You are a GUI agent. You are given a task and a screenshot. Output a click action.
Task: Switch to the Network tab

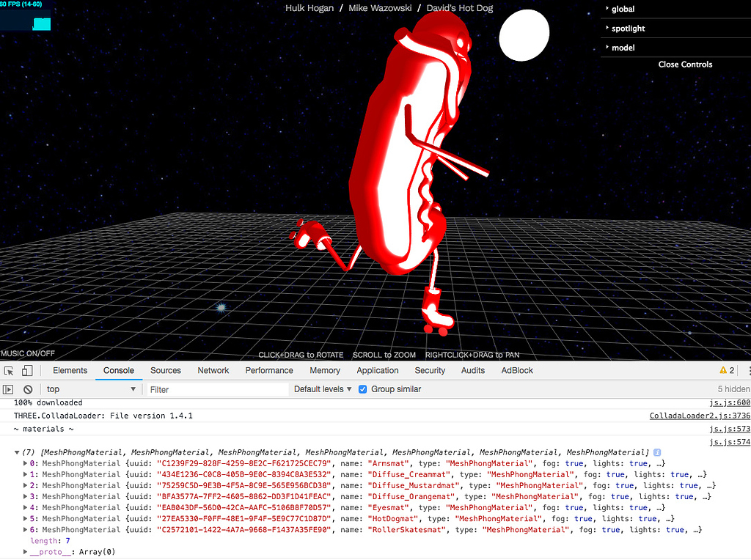point(213,370)
